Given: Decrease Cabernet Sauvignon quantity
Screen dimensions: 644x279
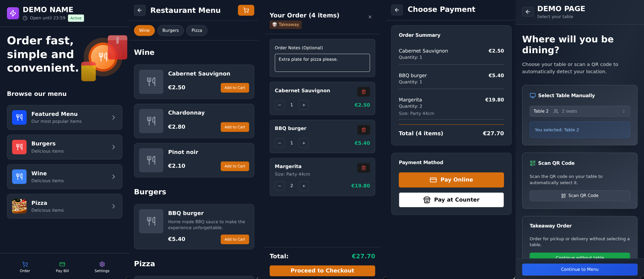Looking at the screenshot, I should pyautogui.click(x=280, y=105).
